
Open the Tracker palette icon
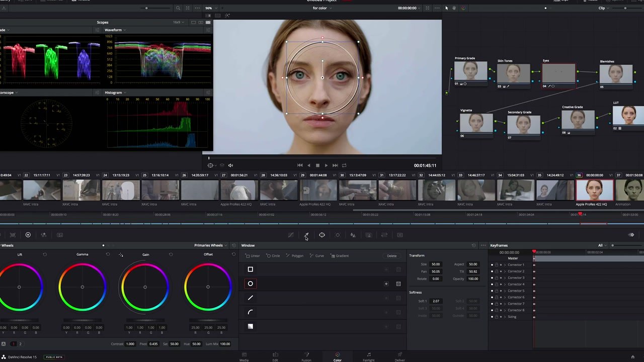338,235
